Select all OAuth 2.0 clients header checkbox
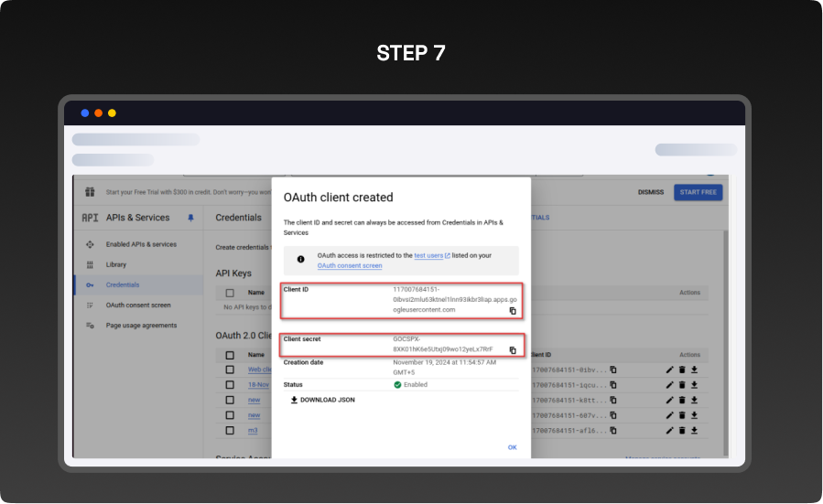Image resolution: width=823 pixels, height=504 pixels. click(x=230, y=354)
